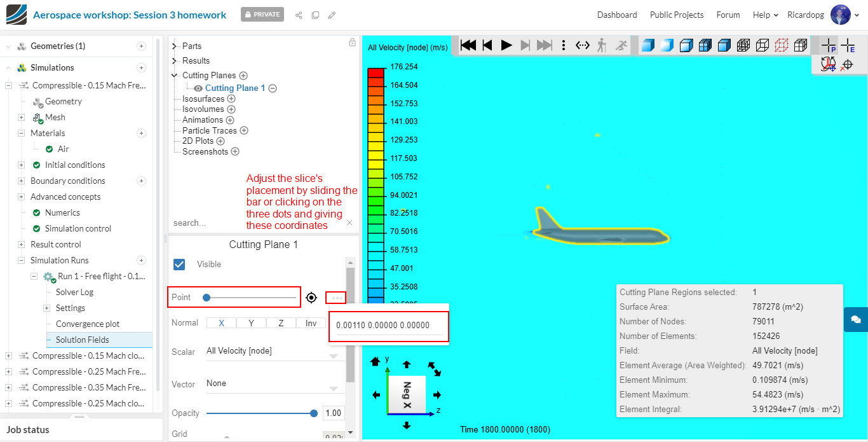Open the Forum link

(728, 15)
